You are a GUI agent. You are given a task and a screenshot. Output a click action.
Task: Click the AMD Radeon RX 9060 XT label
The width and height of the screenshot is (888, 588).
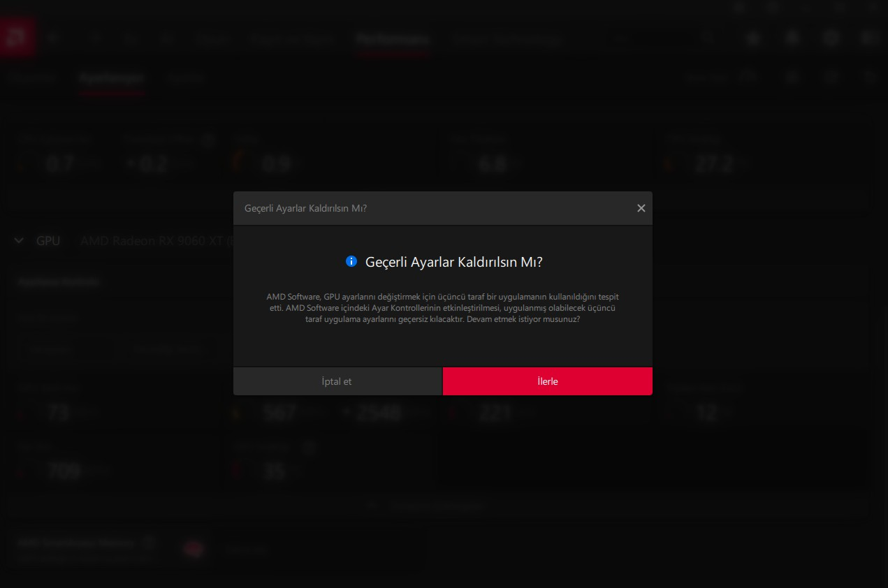pyautogui.click(x=157, y=241)
